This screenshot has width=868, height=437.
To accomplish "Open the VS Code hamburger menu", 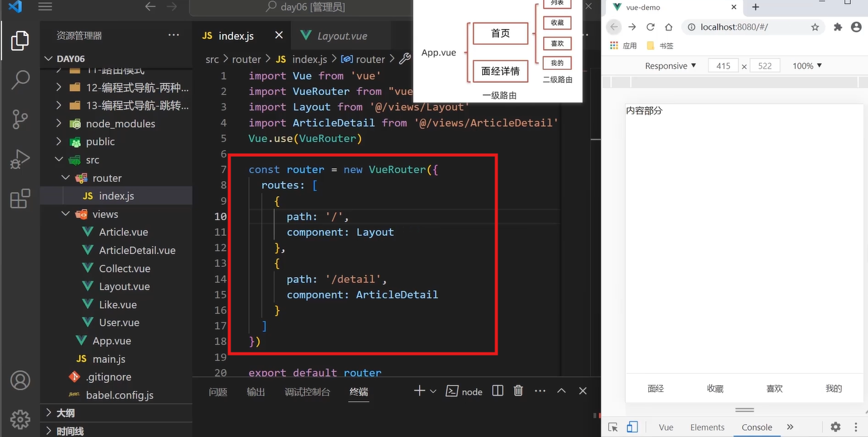I will click(45, 7).
